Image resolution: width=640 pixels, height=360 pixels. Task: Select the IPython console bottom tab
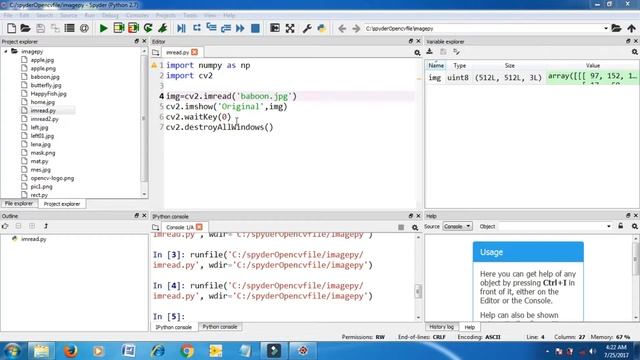(173, 327)
